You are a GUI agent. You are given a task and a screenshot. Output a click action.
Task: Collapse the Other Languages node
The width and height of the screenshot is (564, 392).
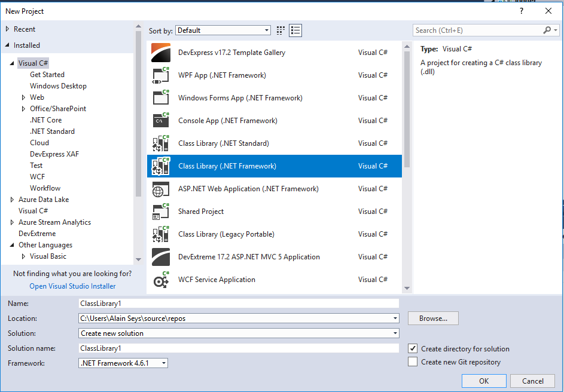(13, 245)
